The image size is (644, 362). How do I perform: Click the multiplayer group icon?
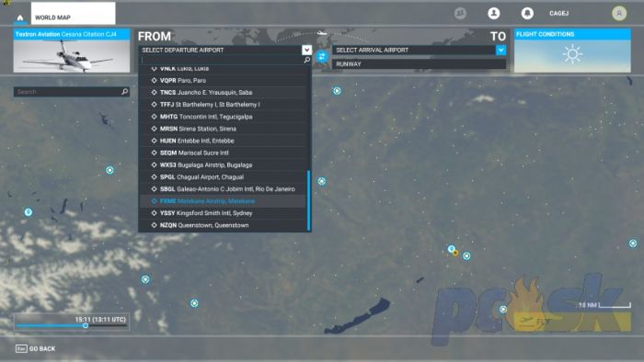(460, 14)
